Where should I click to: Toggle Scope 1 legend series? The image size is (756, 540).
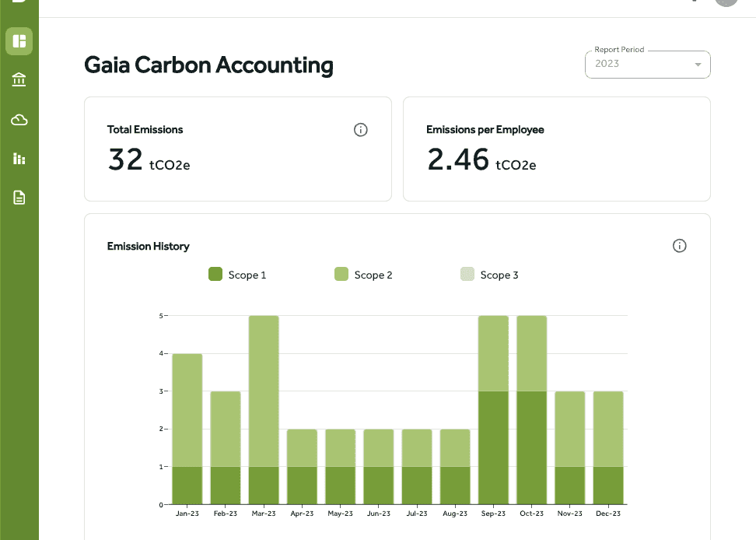(x=237, y=275)
